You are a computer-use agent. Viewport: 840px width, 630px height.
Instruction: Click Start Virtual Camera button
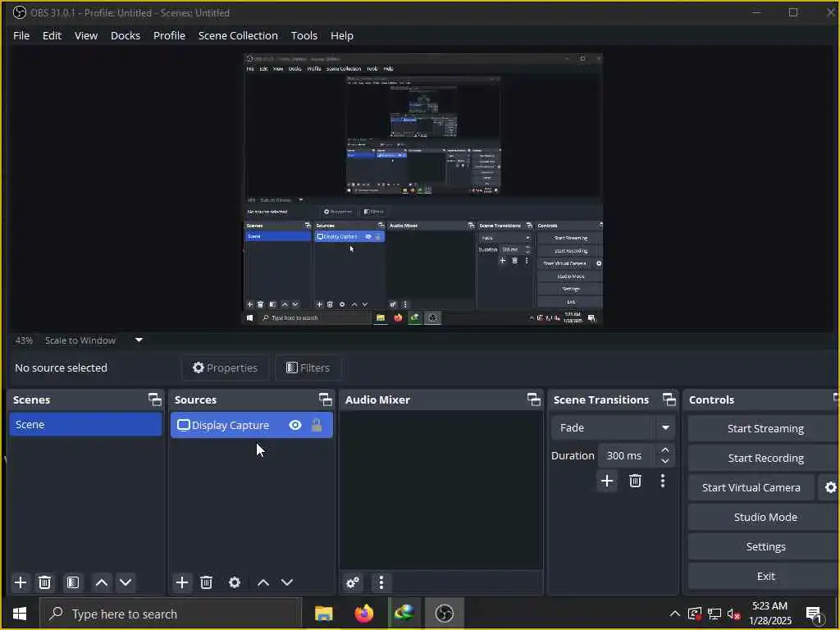coord(751,487)
